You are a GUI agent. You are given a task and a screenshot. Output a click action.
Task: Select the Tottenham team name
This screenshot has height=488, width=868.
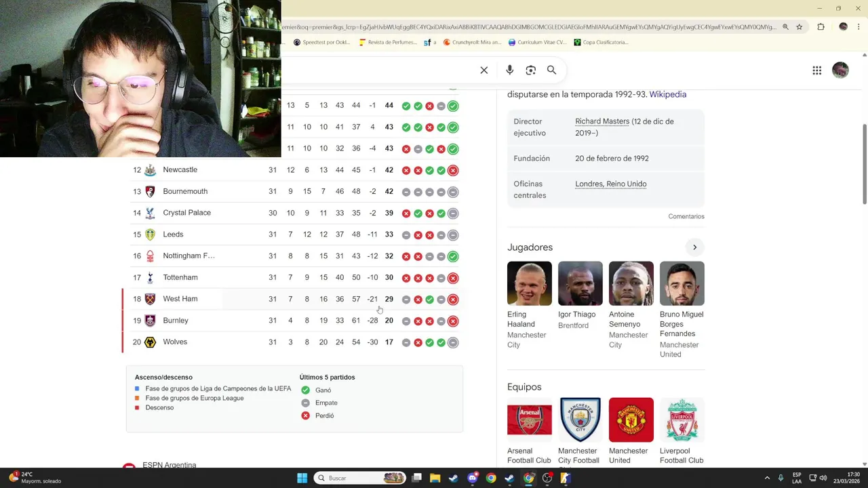click(x=180, y=277)
